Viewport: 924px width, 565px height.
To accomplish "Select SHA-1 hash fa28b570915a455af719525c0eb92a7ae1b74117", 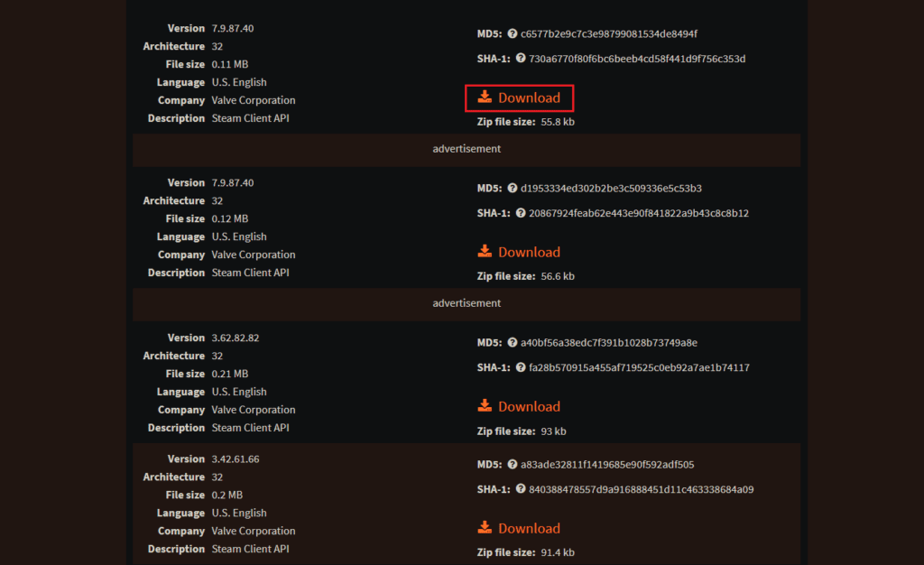I will tap(640, 367).
